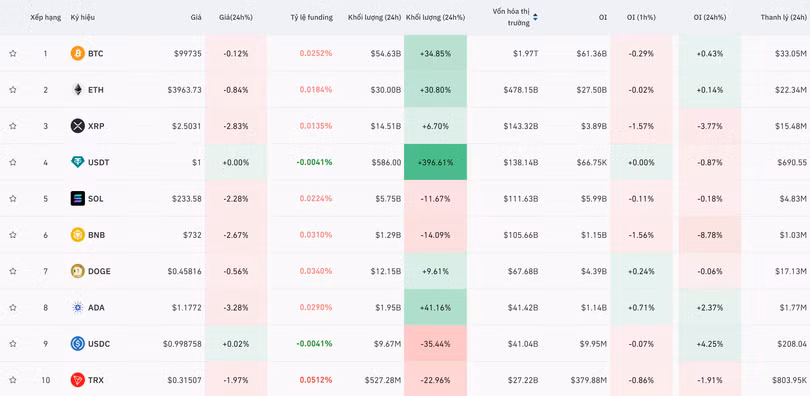Sort by Ký hiệu column header
This screenshot has height=396, width=810.
pos(83,17)
